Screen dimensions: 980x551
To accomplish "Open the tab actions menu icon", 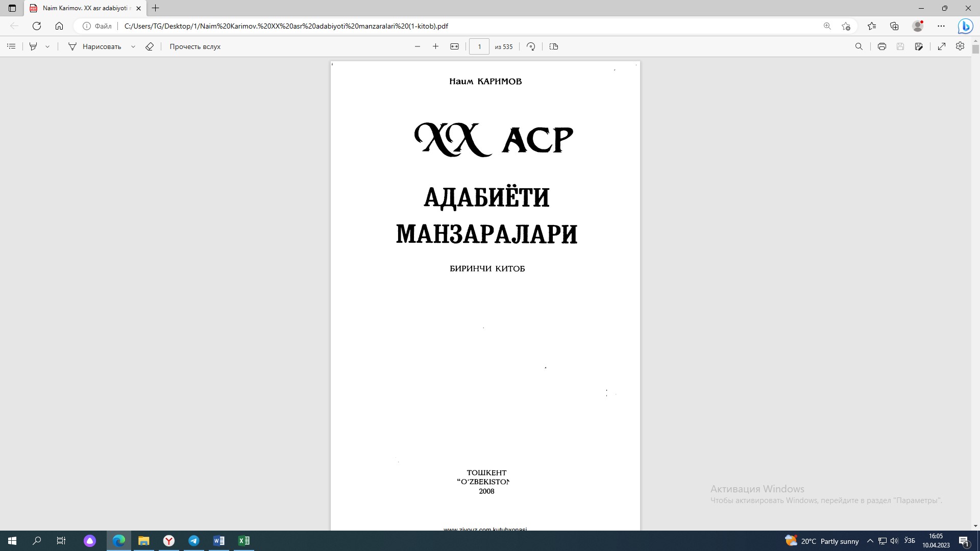I will pos(12,8).
